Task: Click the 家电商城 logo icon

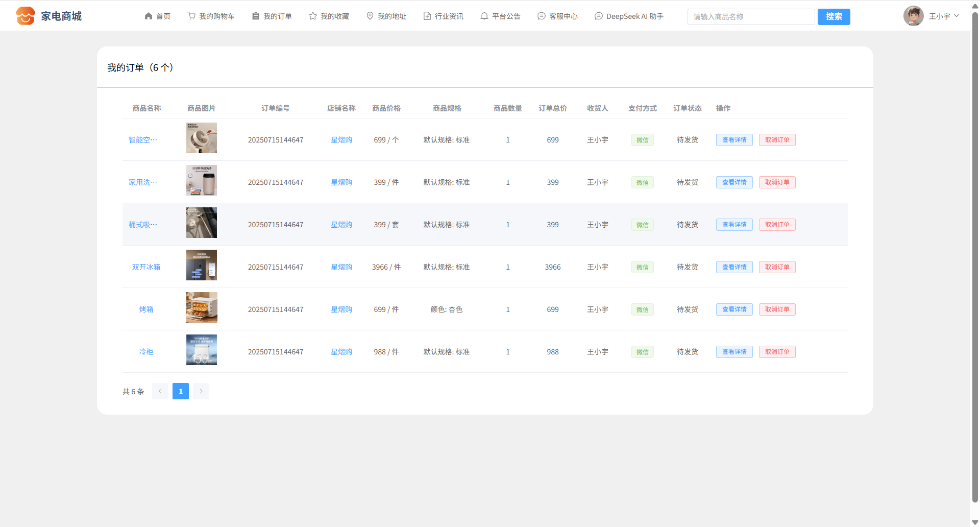Action: tap(25, 16)
